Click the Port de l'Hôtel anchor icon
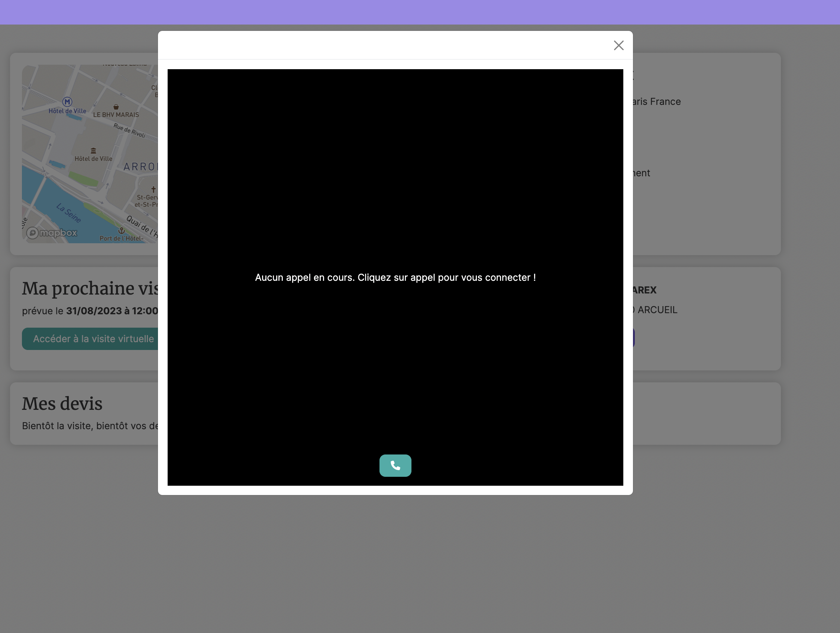Screen dimensions: 840x633 tap(122, 231)
